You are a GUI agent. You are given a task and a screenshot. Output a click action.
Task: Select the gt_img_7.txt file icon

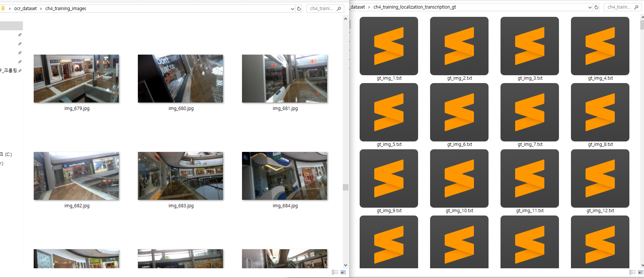(x=530, y=112)
